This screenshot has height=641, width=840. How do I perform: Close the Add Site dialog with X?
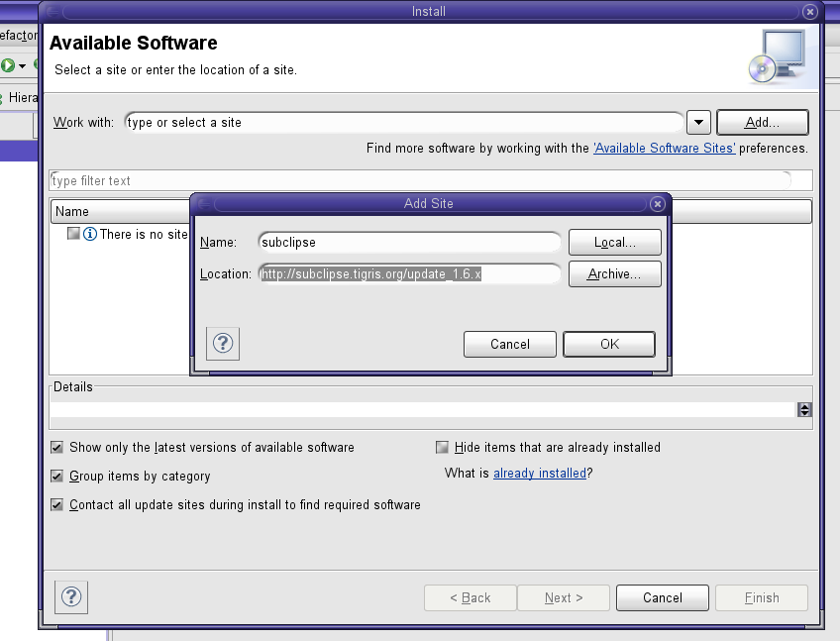coord(657,203)
